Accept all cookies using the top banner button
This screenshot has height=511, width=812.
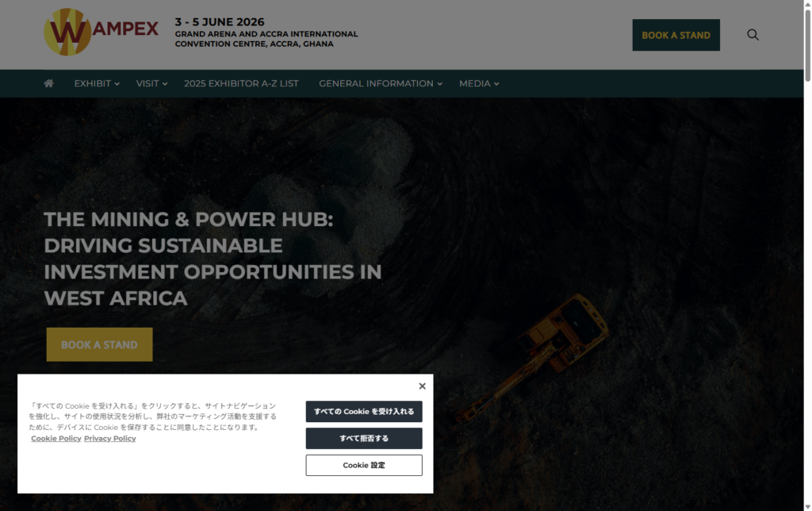(x=364, y=412)
